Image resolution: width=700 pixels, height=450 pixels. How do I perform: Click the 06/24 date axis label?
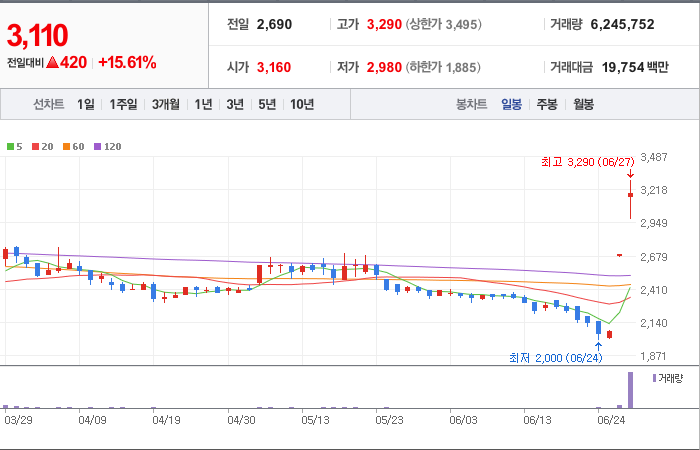tap(611, 421)
